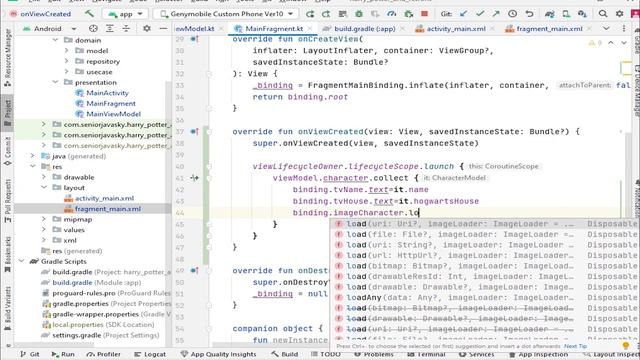
Task: Toggle Build Variants side panel
Action: (7, 309)
